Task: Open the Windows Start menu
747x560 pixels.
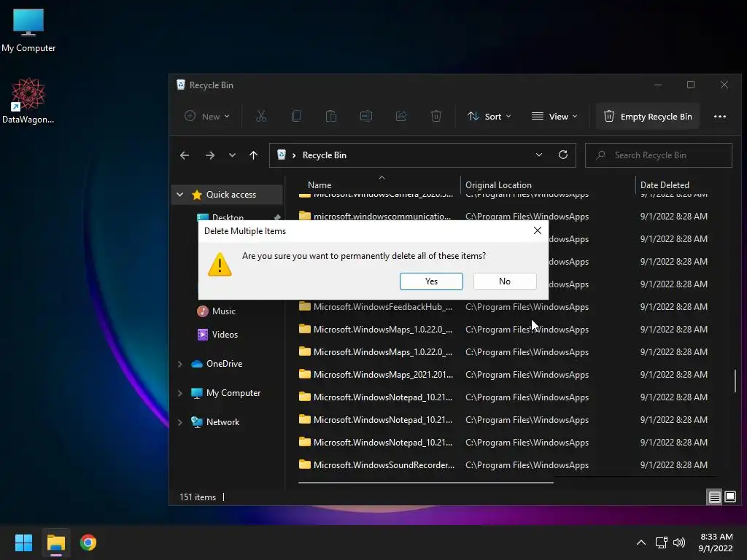Action: 23,542
